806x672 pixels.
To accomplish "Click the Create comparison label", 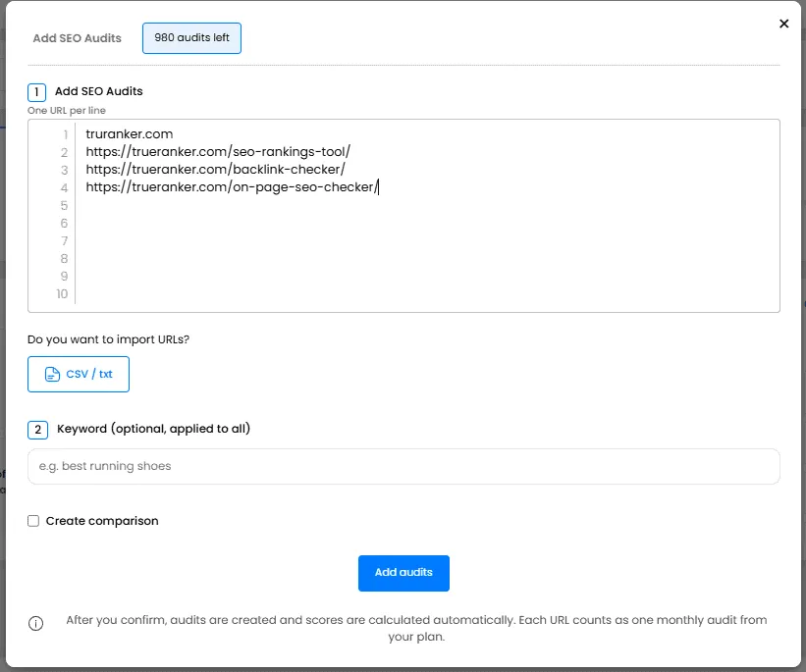I will tap(102, 521).
